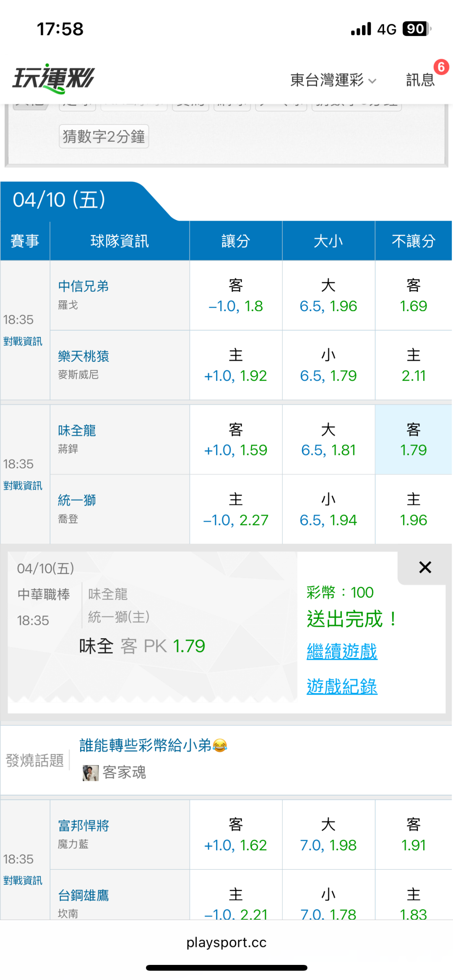Open the 誰能轉些彩幣給小弟 hot topic
Screen dimensions: 453x980
(x=153, y=745)
